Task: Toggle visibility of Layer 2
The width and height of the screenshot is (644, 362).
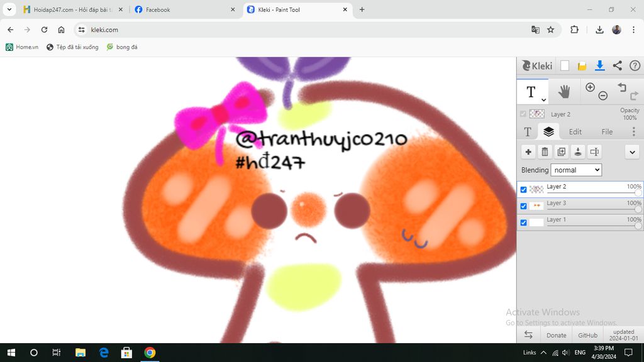Action: (x=523, y=190)
